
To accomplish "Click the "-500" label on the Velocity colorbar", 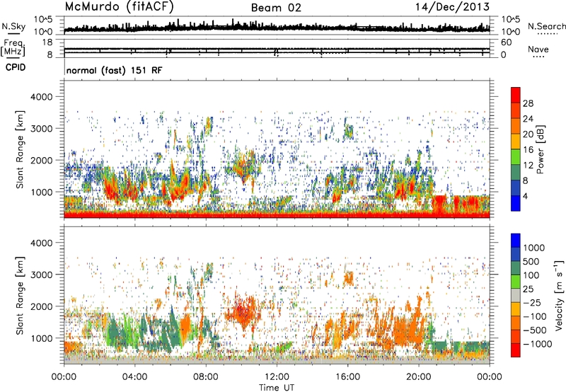I will (535, 330).
